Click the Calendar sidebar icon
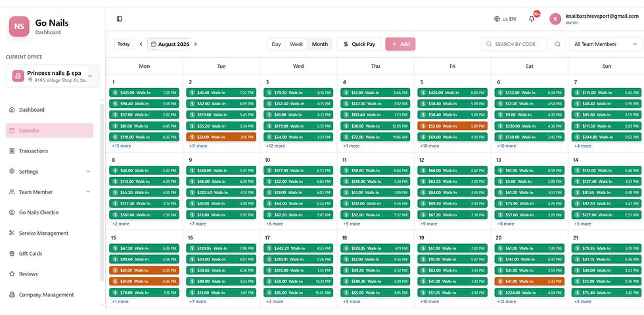This screenshot has width=644, height=315. [12, 130]
